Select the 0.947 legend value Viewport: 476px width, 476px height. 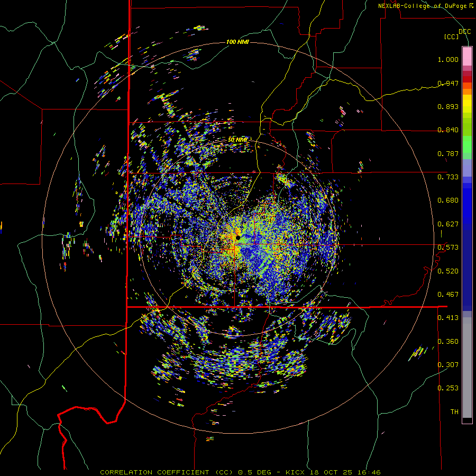(448, 83)
